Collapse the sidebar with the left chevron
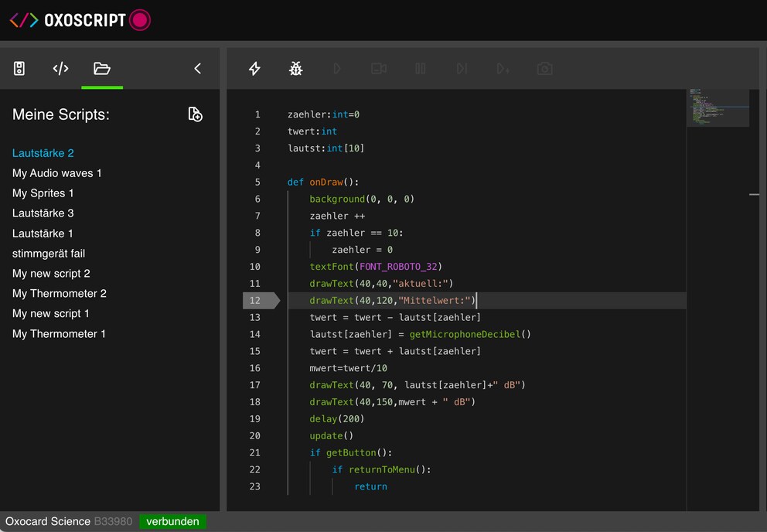 (x=198, y=69)
